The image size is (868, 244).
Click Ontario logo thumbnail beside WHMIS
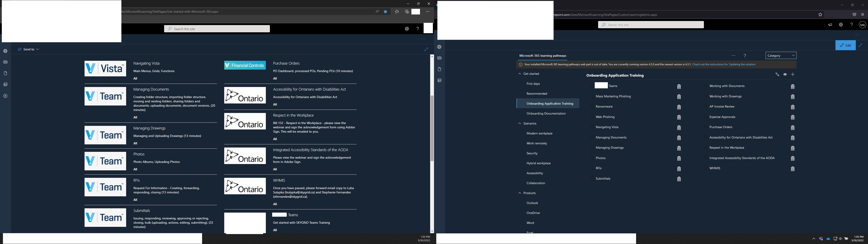pyautogui.click(x=245, y=186)
